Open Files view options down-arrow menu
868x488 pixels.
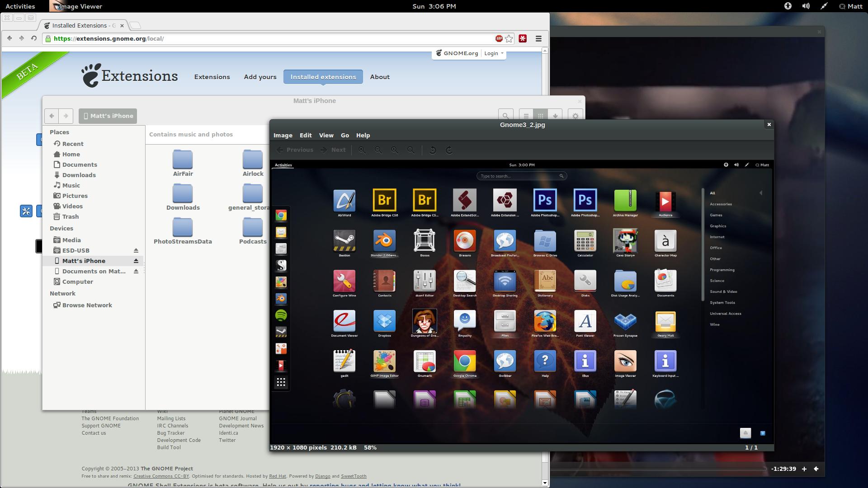pos(555,116)
